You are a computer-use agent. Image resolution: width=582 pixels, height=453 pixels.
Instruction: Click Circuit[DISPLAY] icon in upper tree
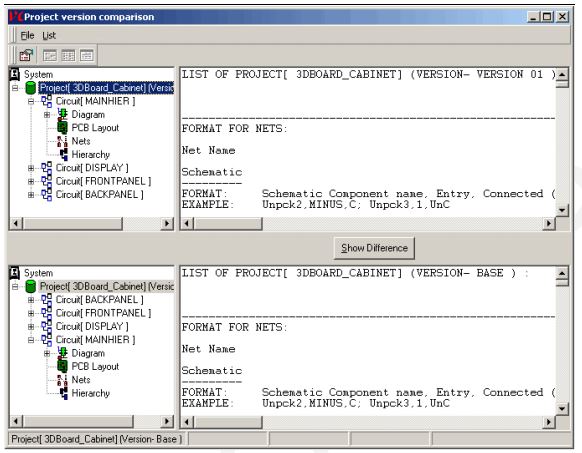click(x=46, y=168)
